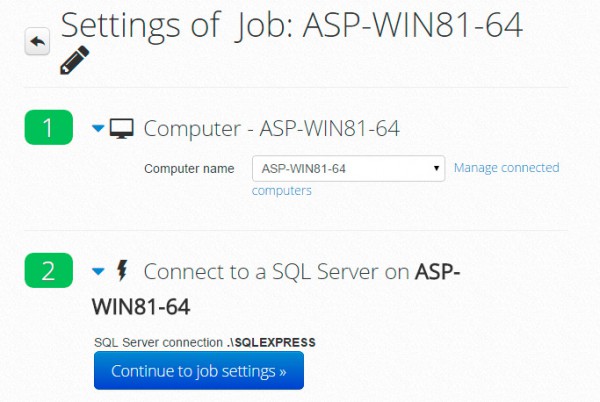Click the Connect to a SQL Server heading text

[277, 271]
